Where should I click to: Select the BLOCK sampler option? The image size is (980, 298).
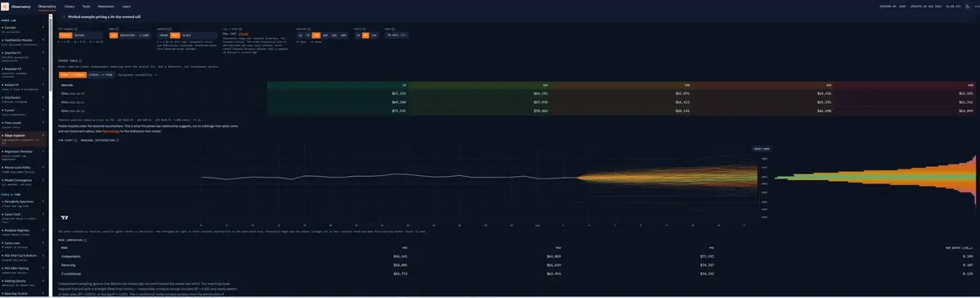187,36
